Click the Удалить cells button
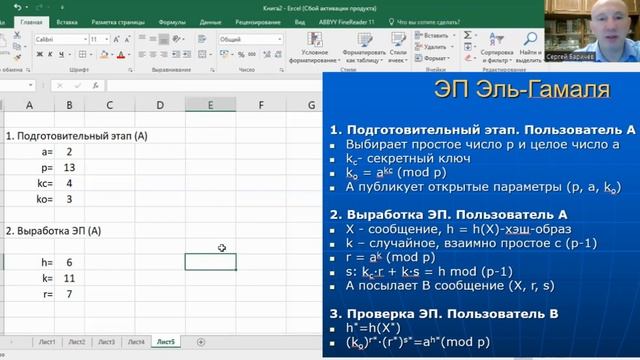The height and width of the screenshot is (360, 640). tap(435, 47)
